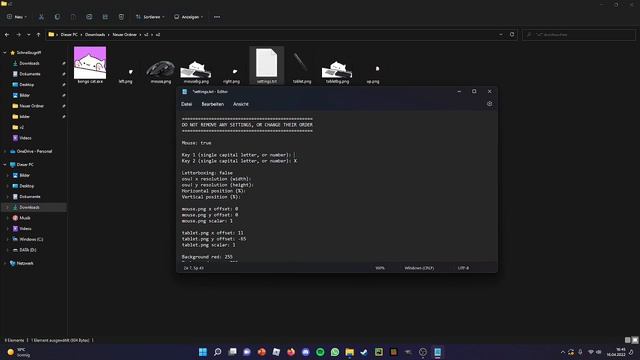
Task: Click the Mouse: true line in Notepad
Action: [x=197, y=143]
